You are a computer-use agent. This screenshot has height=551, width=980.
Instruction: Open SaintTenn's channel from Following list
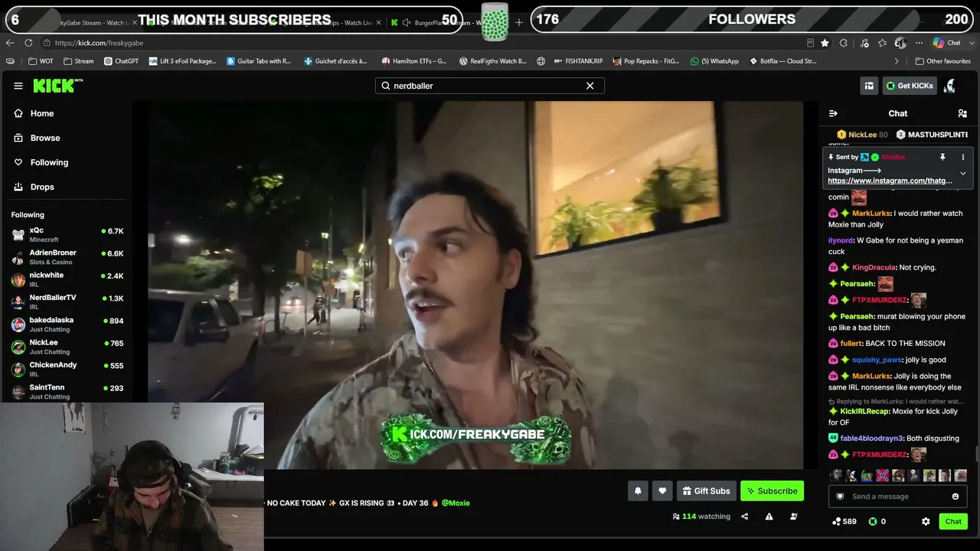[67, 392]
